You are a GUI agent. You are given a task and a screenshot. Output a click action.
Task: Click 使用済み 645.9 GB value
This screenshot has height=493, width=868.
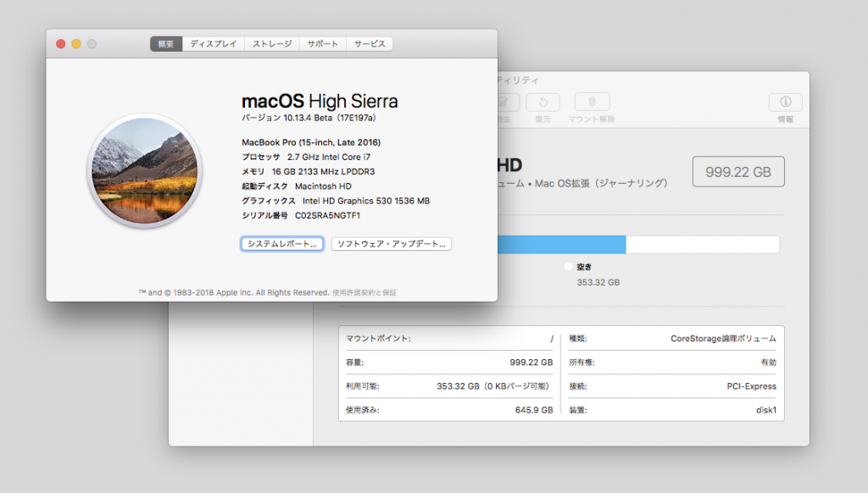[x=534, y=410]
